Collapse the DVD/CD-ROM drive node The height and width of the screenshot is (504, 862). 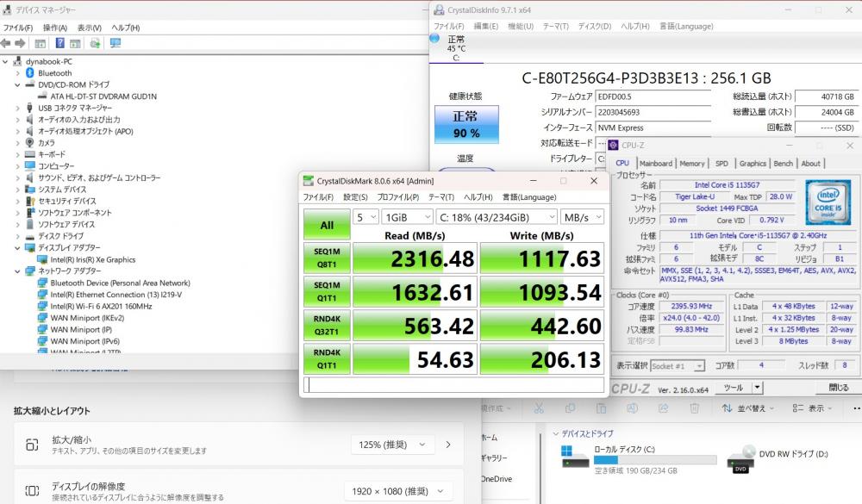17,85
